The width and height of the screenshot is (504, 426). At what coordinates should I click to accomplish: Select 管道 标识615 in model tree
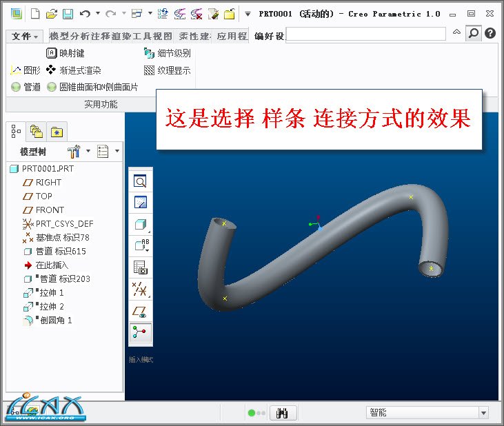[60, 251]
